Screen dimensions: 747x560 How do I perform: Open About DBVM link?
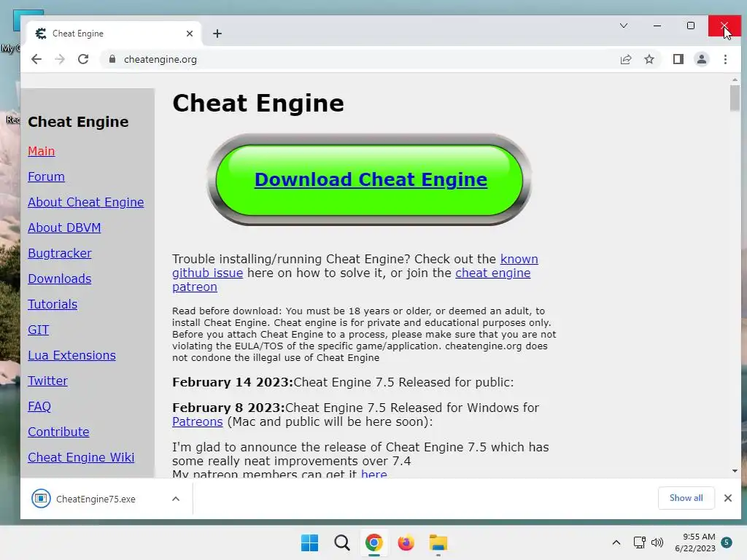tap(64, 227)
